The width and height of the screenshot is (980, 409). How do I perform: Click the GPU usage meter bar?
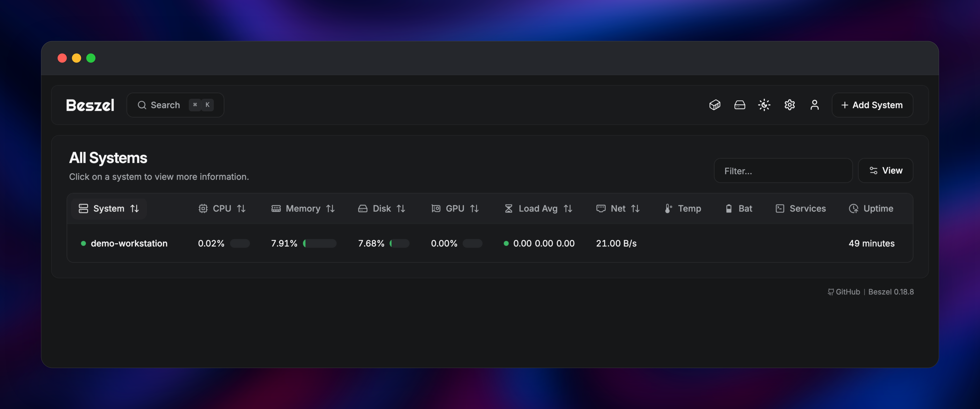(473, 243)
